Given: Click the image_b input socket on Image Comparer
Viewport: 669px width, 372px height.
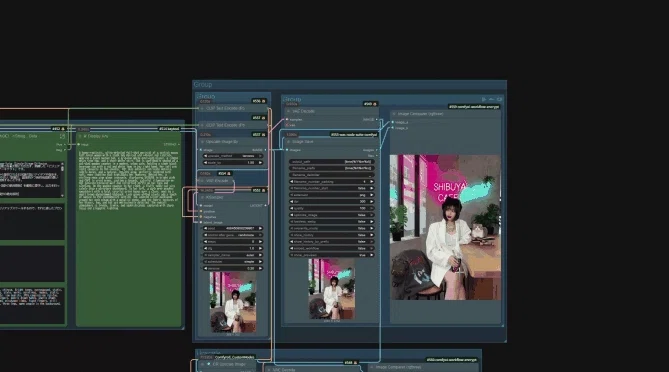Looking at the screenshot, I should (x=393, y=128).
